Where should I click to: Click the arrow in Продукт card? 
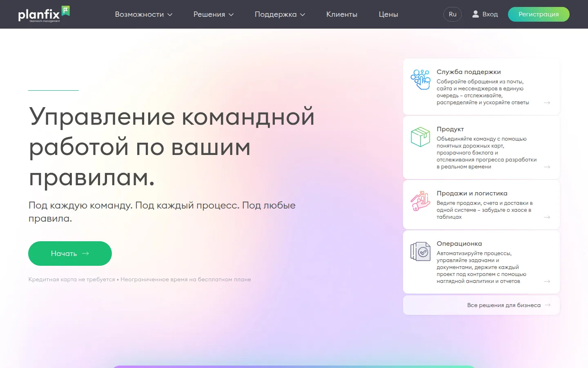(x=547, y=167)
